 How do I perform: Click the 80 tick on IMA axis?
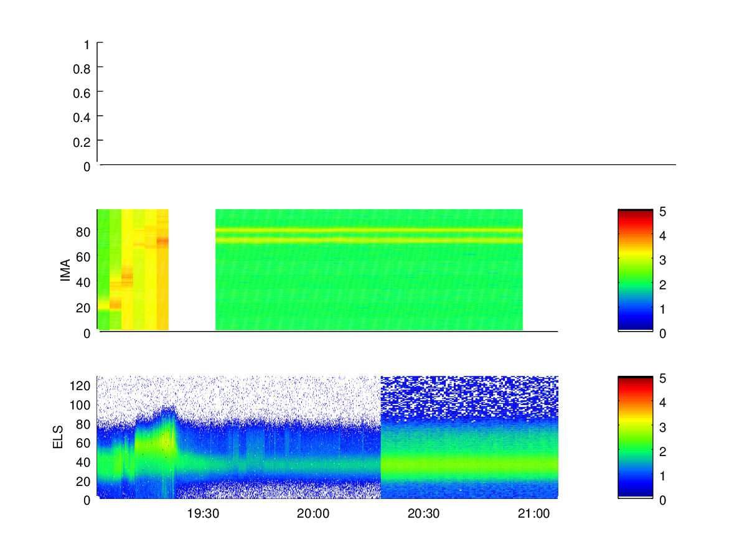click(85, 231)
